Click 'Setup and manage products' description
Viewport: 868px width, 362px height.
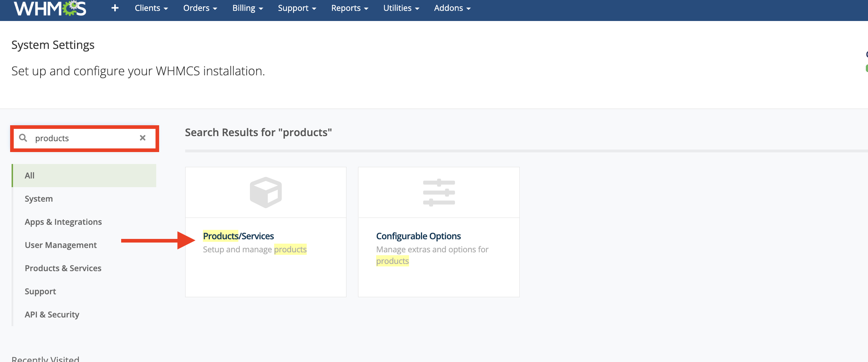[255, 249]
